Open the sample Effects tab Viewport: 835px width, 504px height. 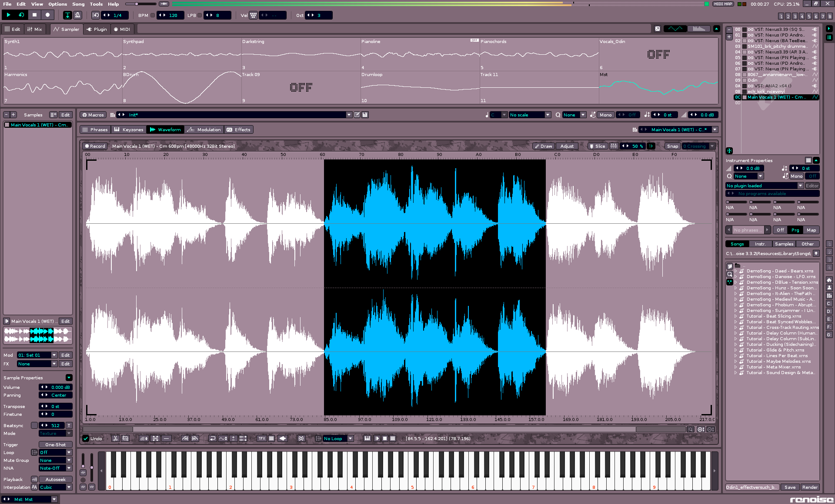[x=239, y=129]
